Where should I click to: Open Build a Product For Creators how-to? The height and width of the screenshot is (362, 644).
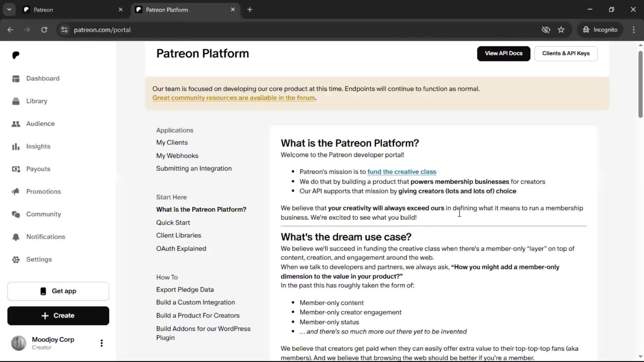198,316
